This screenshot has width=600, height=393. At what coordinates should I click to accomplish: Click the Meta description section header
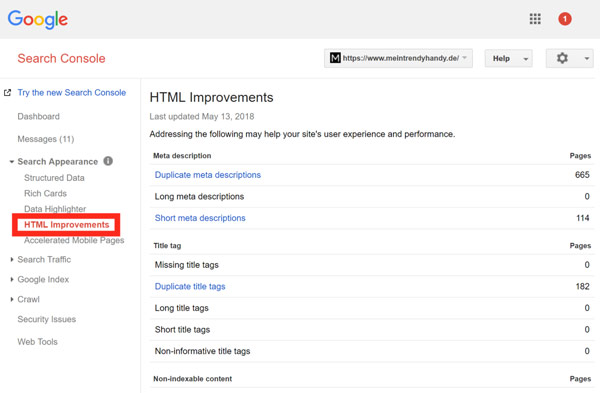coord(182,156)
